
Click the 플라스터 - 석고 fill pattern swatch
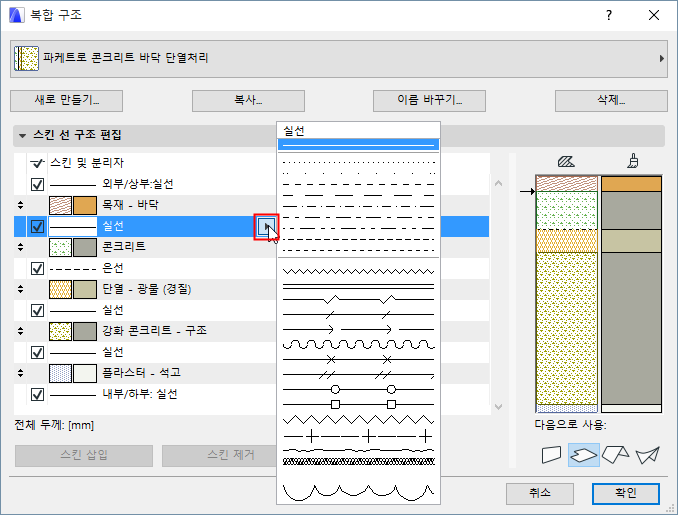coord(60,373)
